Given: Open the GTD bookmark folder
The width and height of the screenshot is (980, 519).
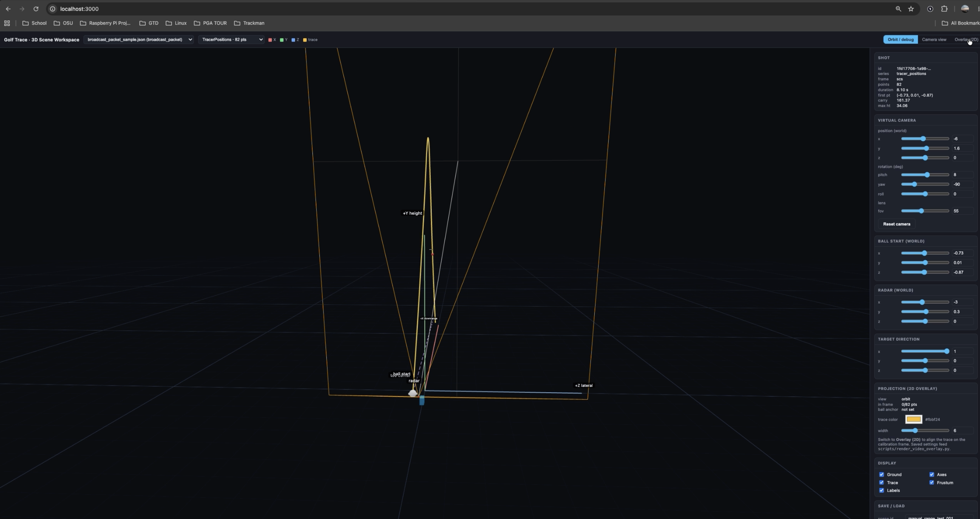Looking at the screenshot, I should [x=149, y=23].
